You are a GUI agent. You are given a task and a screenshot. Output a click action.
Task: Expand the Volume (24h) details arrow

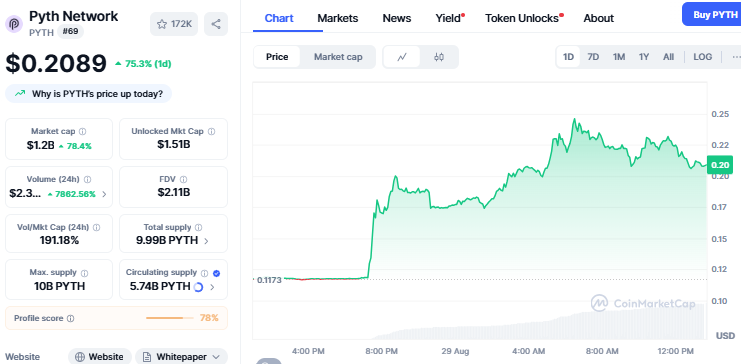click(104, 194)
